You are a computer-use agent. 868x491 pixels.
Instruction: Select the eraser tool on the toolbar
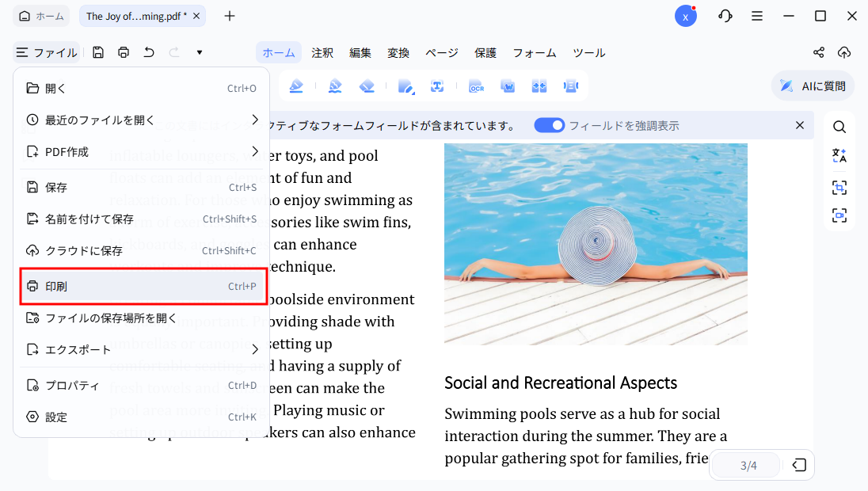pos(367,86)
